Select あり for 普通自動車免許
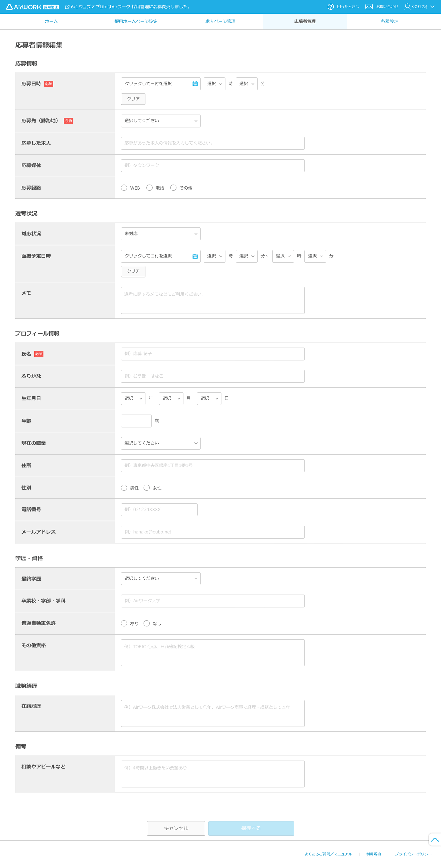This screenshot has height=868, width=441. pos(124,623)
